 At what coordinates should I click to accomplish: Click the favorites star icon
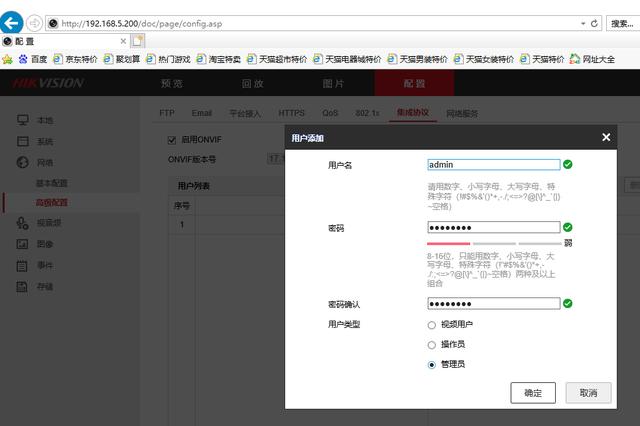point(7,60)
